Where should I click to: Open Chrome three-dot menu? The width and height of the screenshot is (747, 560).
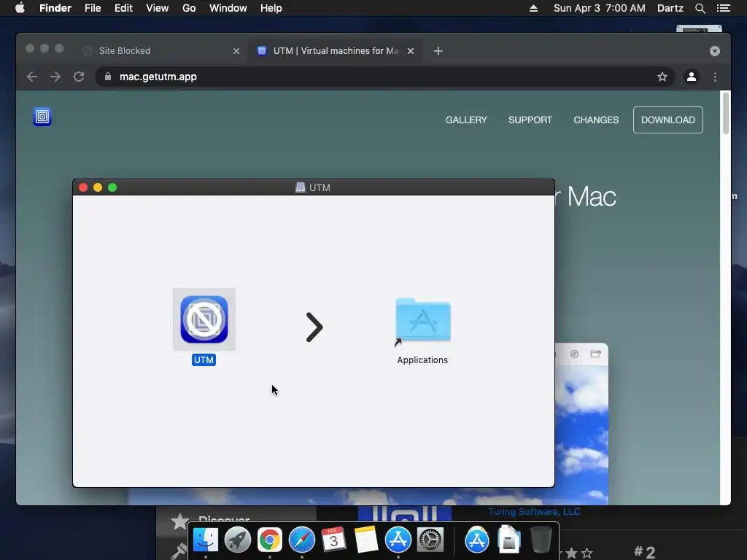[x=715, y=77]
